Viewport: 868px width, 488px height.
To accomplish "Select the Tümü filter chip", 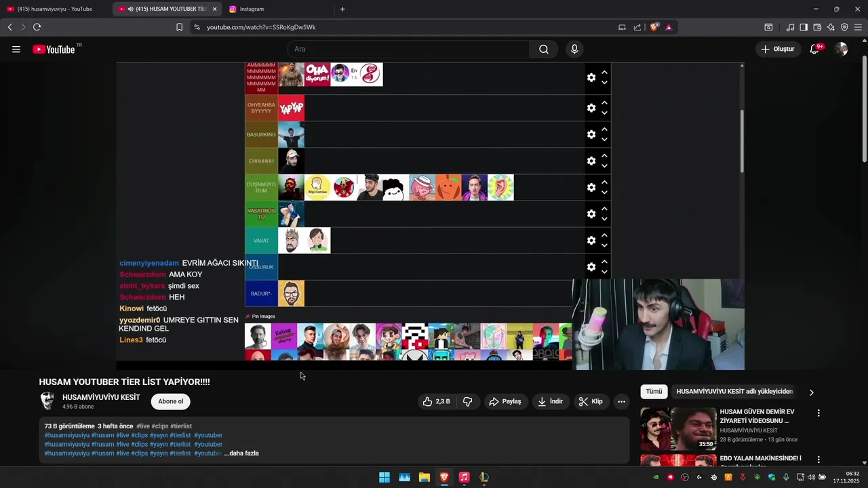I will tap(654, 392).
